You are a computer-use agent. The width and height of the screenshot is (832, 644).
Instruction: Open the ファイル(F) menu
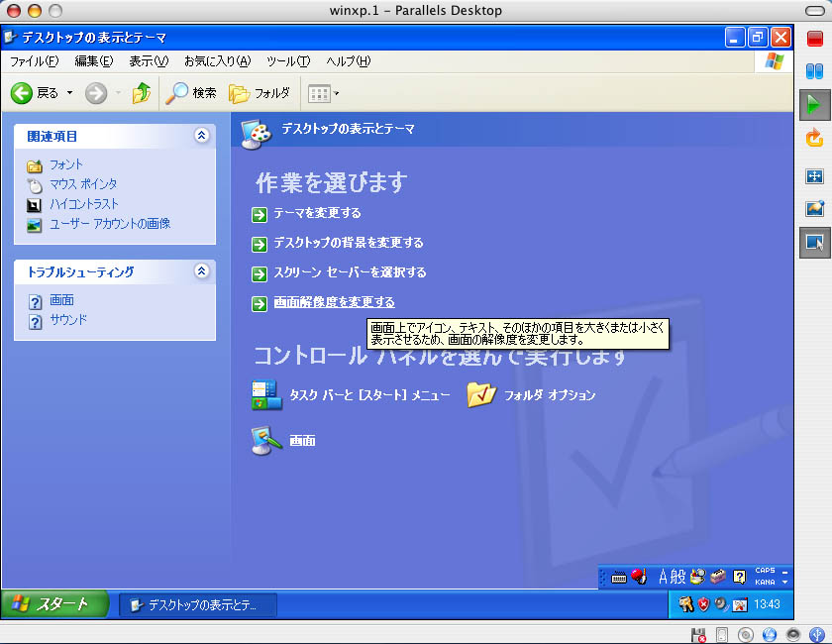34,61
